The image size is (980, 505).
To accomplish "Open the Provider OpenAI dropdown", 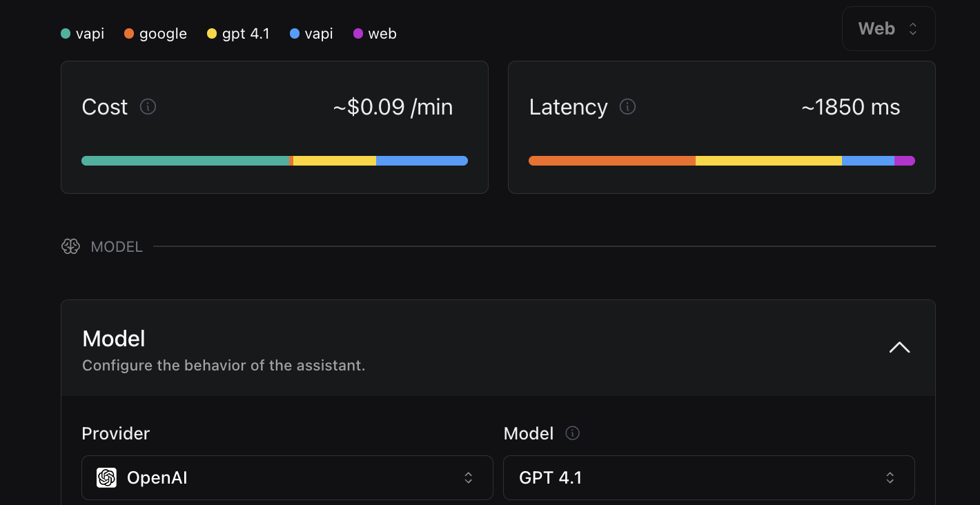I will (287, 477).
